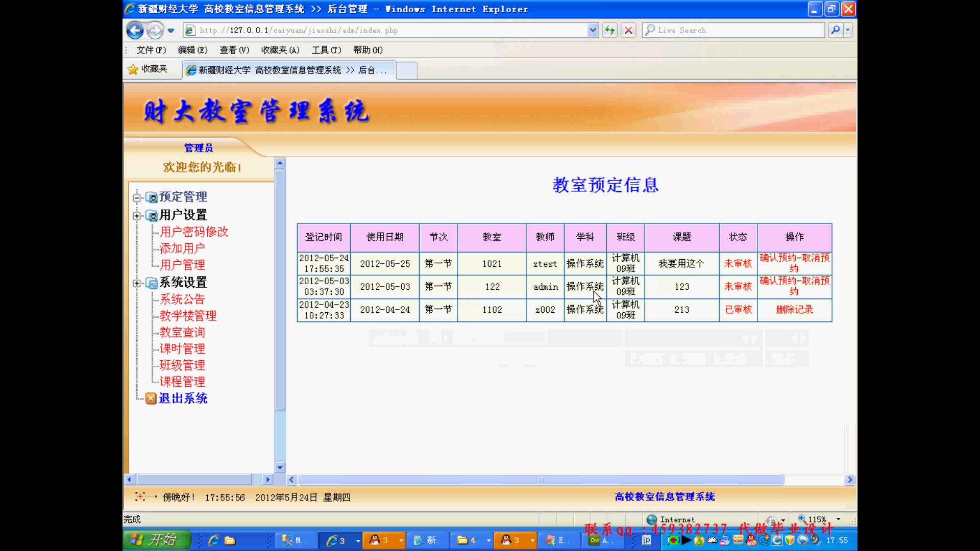This screenshot has width=980, height=551.
Task: Open the 教室查询 link
Action: pos(182,333)
